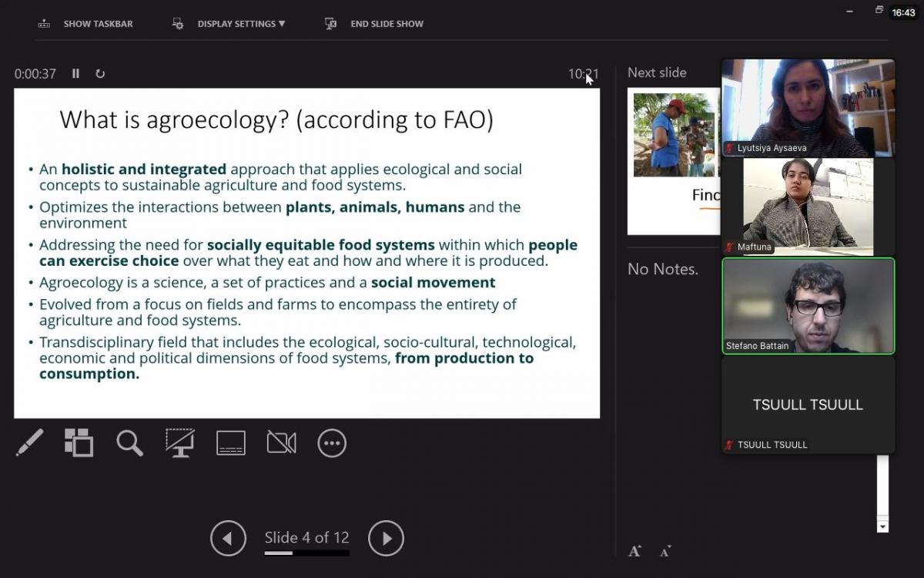Screen dimensions: 924x578
Task: Black out the slide show screen
Action: [x=179, y=443]
